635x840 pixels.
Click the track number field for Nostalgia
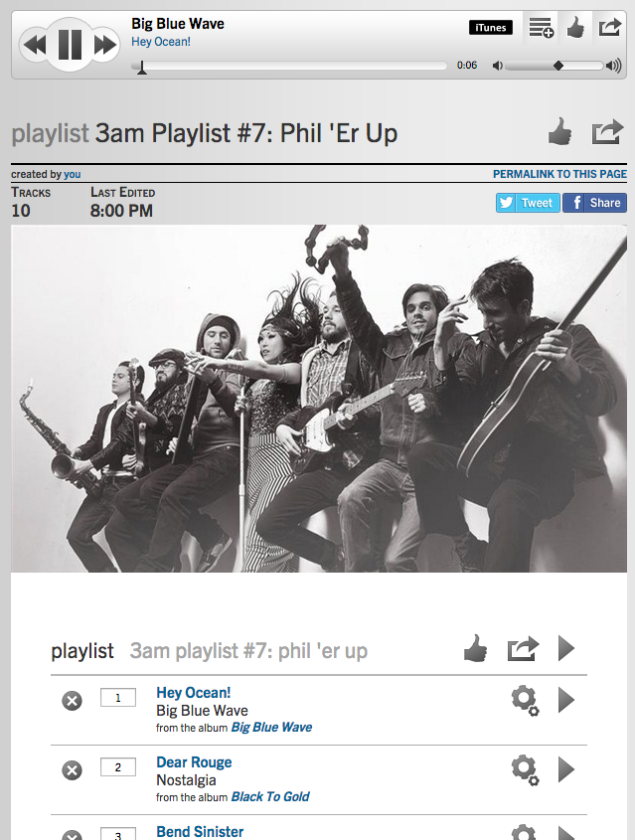point(118,767)
